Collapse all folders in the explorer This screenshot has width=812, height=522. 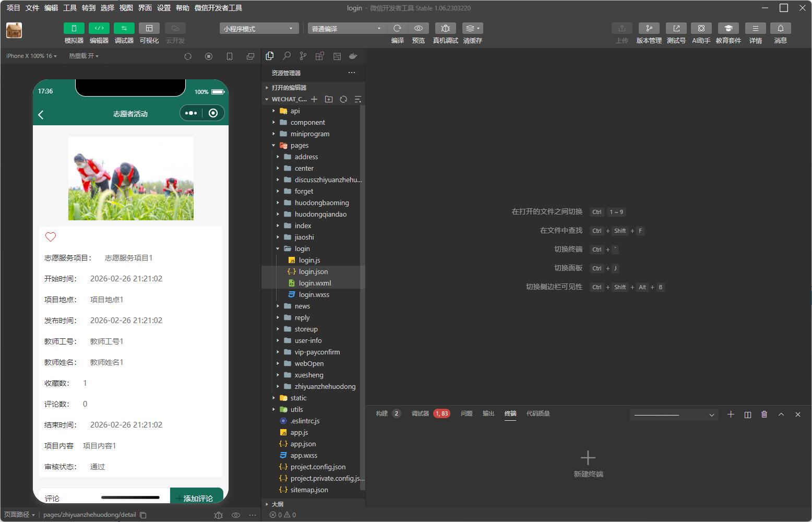(x=358, y=99)
